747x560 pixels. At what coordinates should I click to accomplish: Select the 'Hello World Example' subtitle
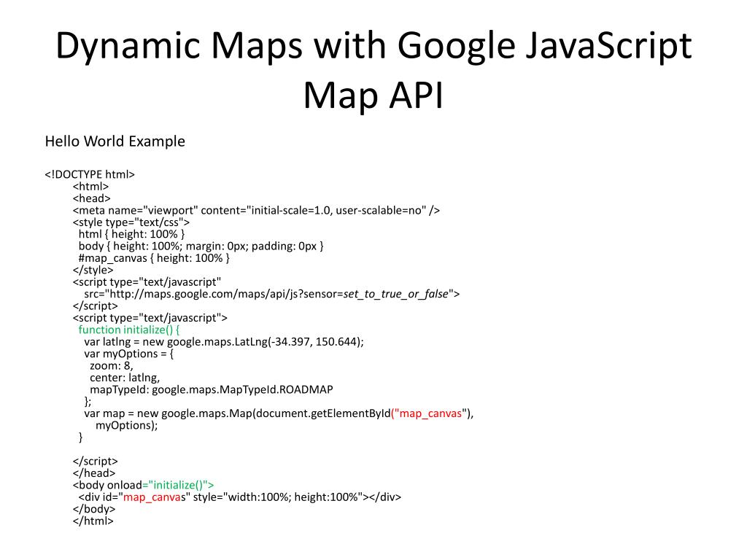pos(115,141)
